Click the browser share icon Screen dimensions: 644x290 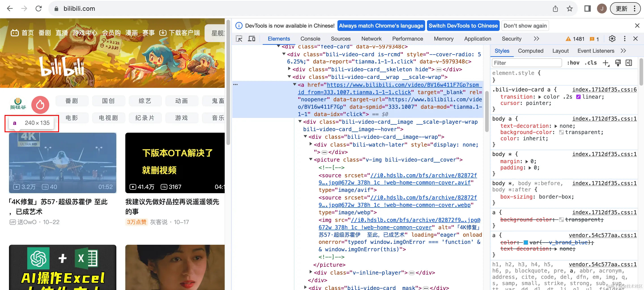555,9
